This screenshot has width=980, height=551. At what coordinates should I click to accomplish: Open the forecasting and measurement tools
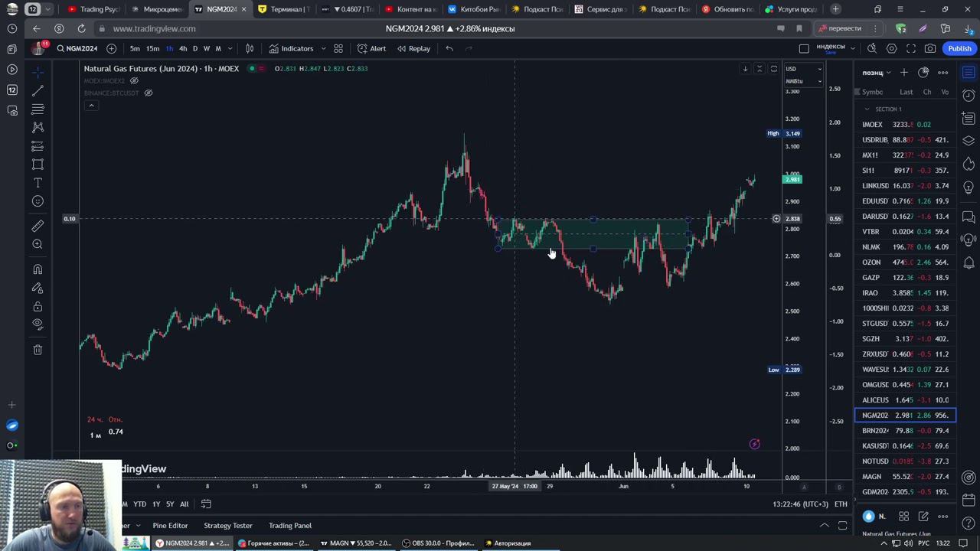(x=38, y=145)
